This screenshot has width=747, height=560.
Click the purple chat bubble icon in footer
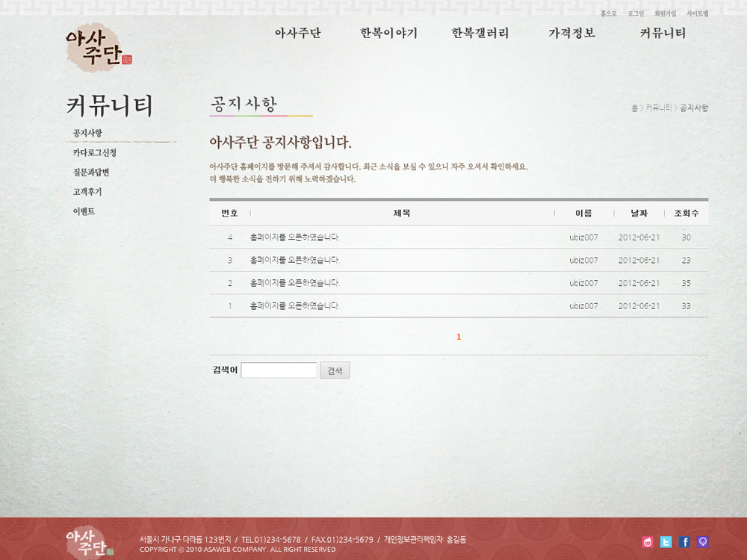pyautogui.click(x=703, y=542)
